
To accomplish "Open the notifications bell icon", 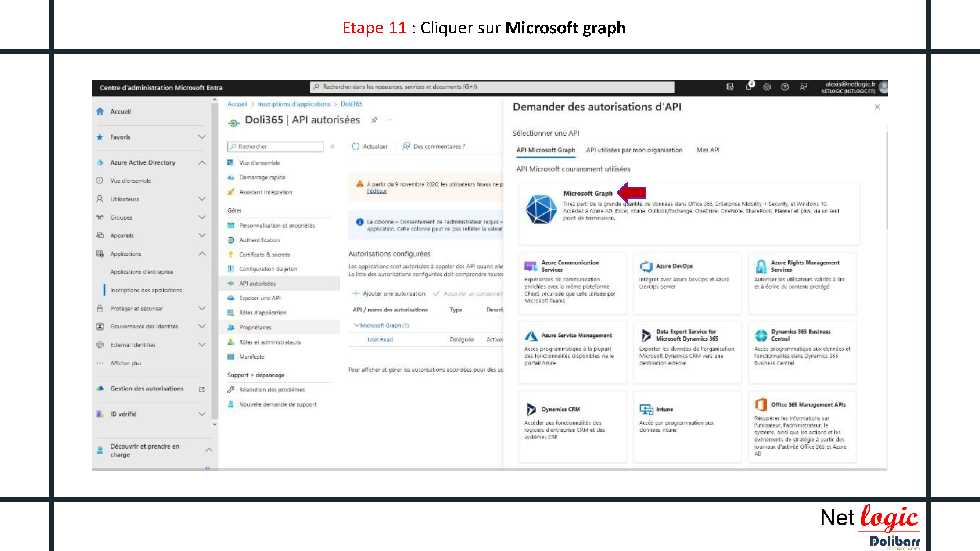I will [x=749, y=87].
